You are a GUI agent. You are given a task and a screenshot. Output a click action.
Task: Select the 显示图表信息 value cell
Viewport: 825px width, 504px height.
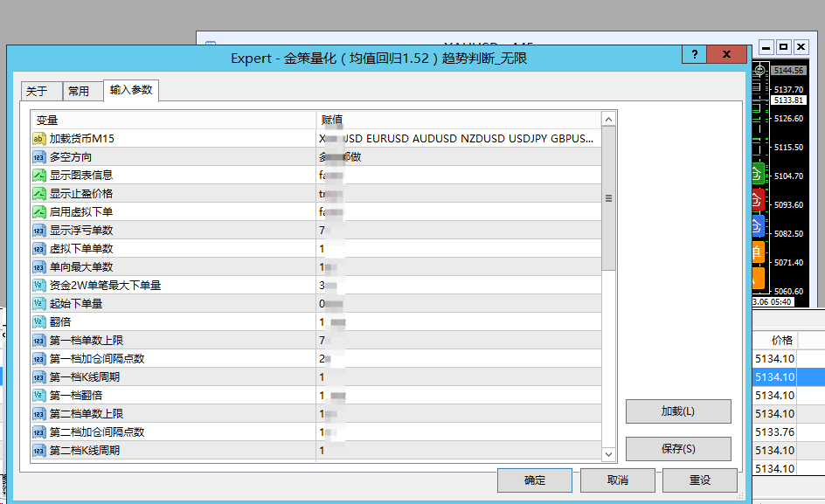(x=459, y=176)
